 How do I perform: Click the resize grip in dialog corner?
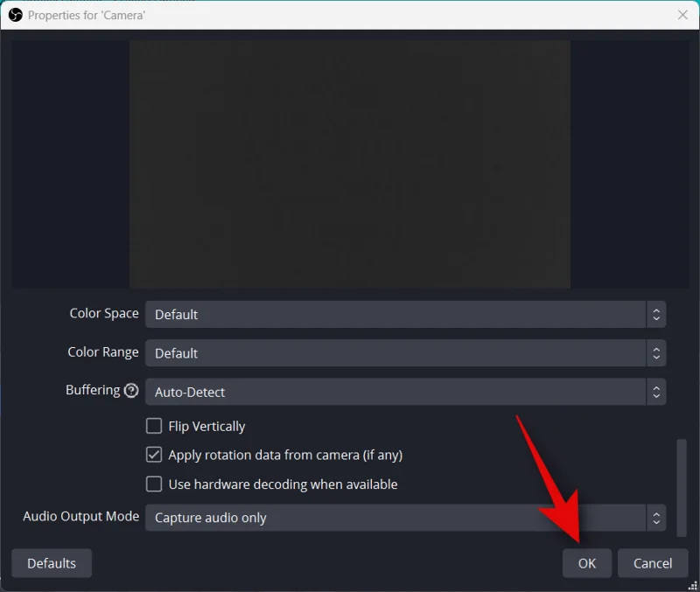pyautogui.click(x=693, y=586)
